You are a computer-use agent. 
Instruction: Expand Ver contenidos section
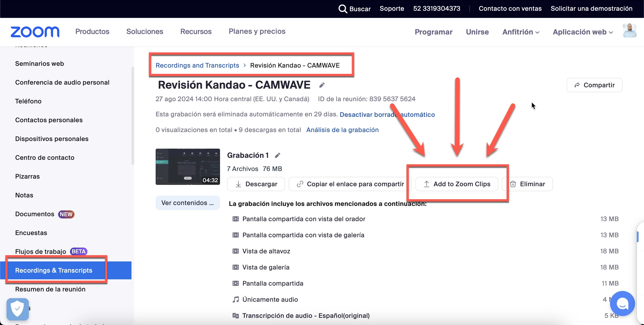pyautogui.click(x=188, y=203)
